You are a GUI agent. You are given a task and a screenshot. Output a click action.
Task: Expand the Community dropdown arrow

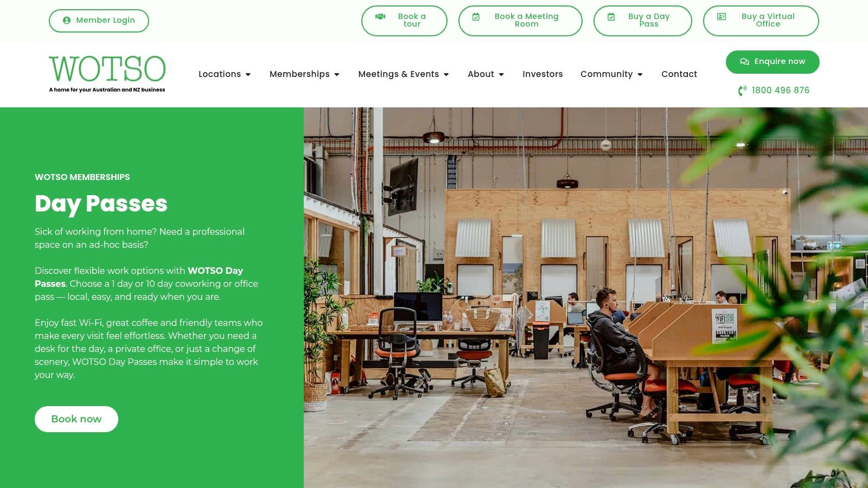(x=640, y=75)
